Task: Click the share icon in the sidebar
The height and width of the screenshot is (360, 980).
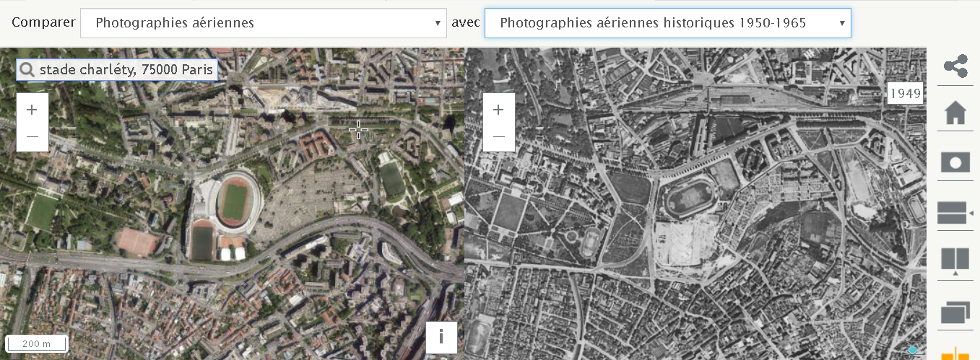Action: (x=955, y=66)
